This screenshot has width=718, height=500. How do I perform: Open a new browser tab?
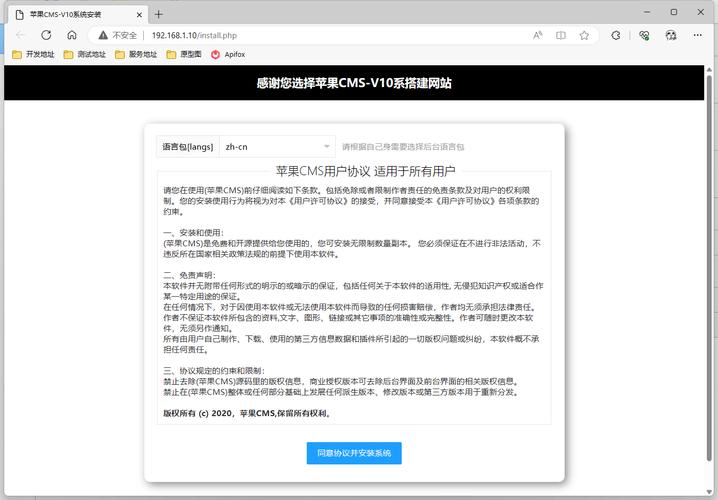(x=158, y=15)
